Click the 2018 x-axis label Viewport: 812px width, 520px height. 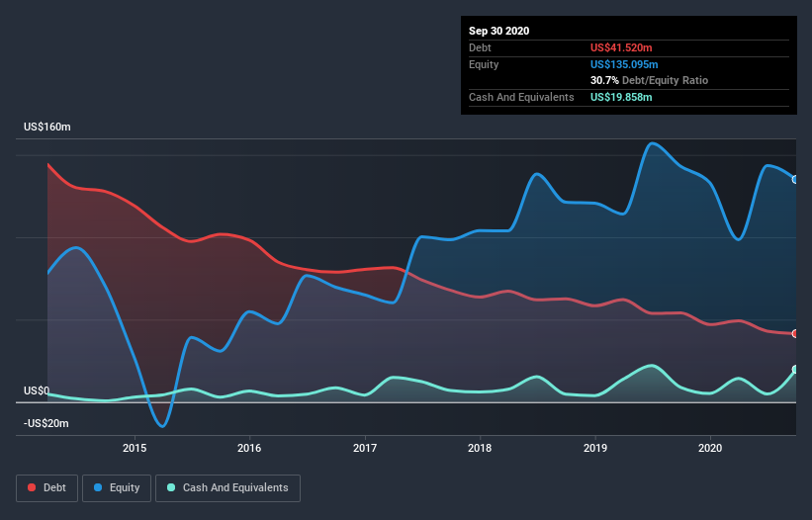click(x=480, y=448)
